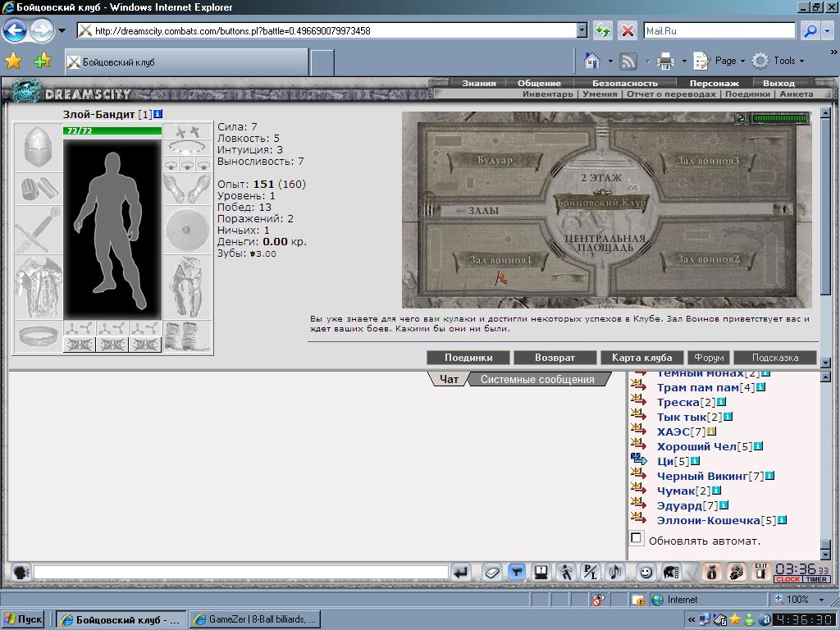Expand the address bar URL dropdown
840x630 pixels.
582,30
